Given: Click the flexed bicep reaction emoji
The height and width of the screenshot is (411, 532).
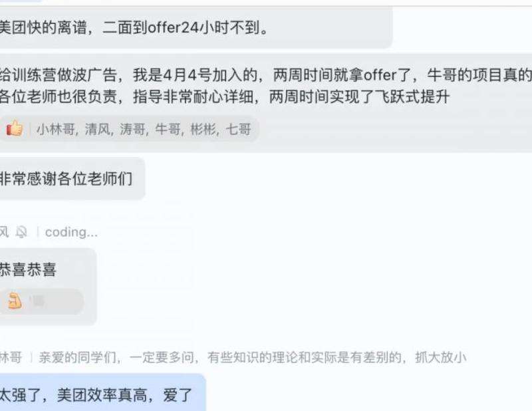Looking at the screenshot, I should pos(15,301).
